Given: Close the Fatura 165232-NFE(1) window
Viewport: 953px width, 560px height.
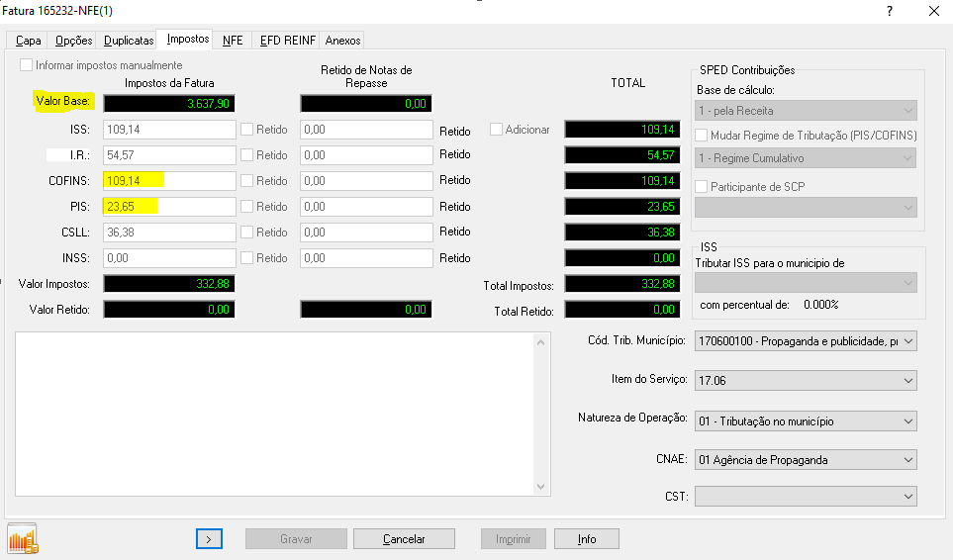Looking at the screenshot, I should pyautogui.click(x=934, y=11).
